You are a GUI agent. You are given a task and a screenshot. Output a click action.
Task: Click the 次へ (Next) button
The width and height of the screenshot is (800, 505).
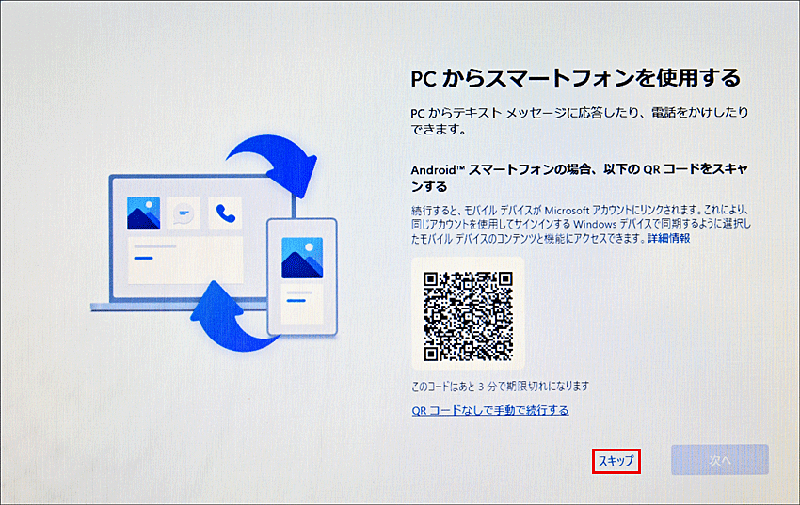click(720, 460)
